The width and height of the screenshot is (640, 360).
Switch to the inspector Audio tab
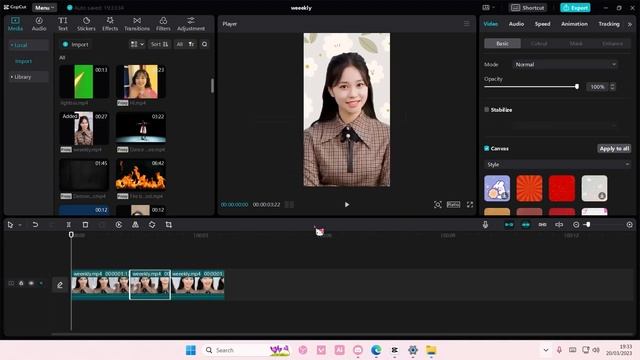pos(516,24)
